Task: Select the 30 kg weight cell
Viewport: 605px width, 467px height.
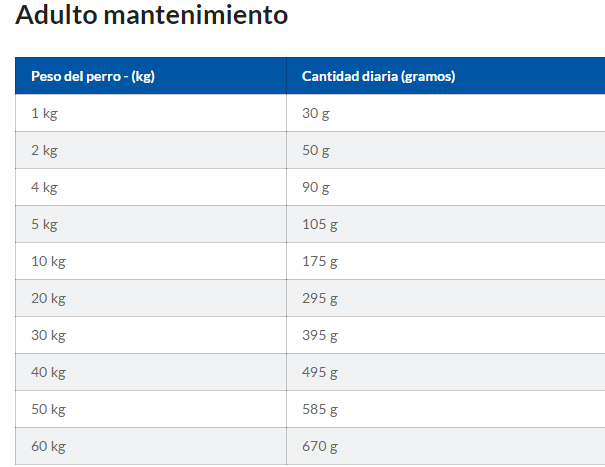Action: [x=48, y=335]
